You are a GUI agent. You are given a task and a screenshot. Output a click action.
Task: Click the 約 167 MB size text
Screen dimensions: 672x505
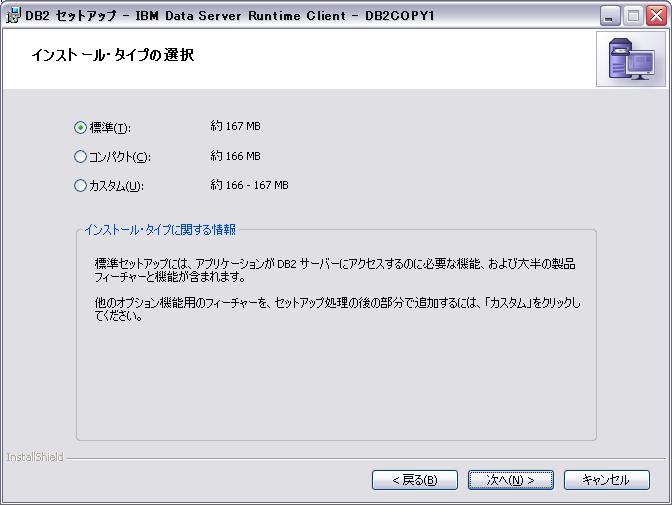(x=235, y=126)
